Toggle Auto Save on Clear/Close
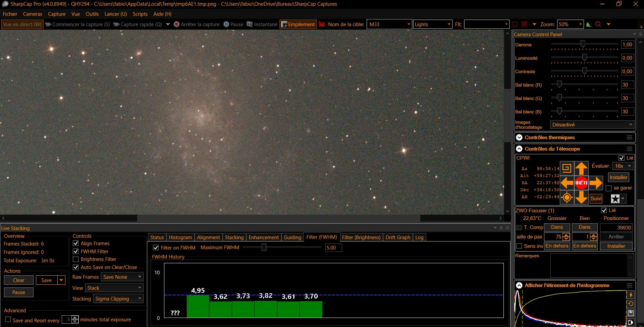The image size is (644, 327). pyautogui.click(x=76, y=267)
